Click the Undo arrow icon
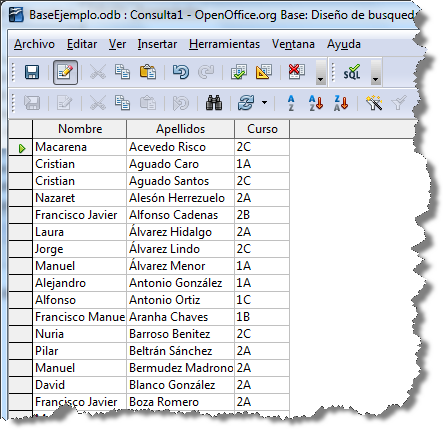This screenshot has width=443, height=430. [181, 72]
